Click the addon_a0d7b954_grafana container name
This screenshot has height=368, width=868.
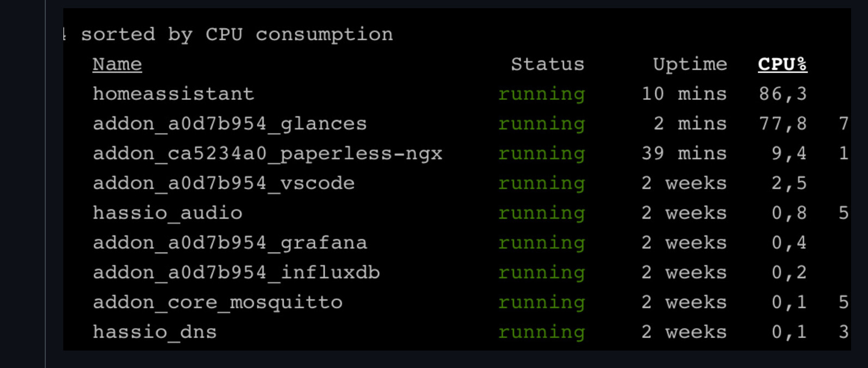point(230,243)
